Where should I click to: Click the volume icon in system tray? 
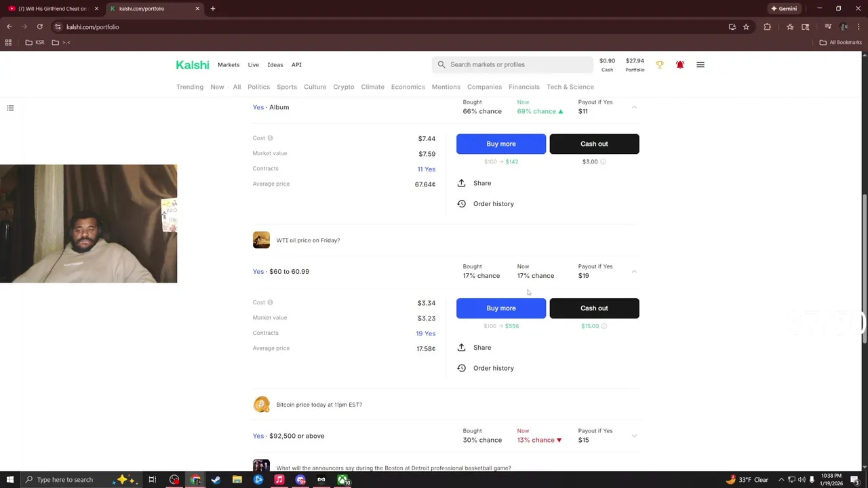802,480
